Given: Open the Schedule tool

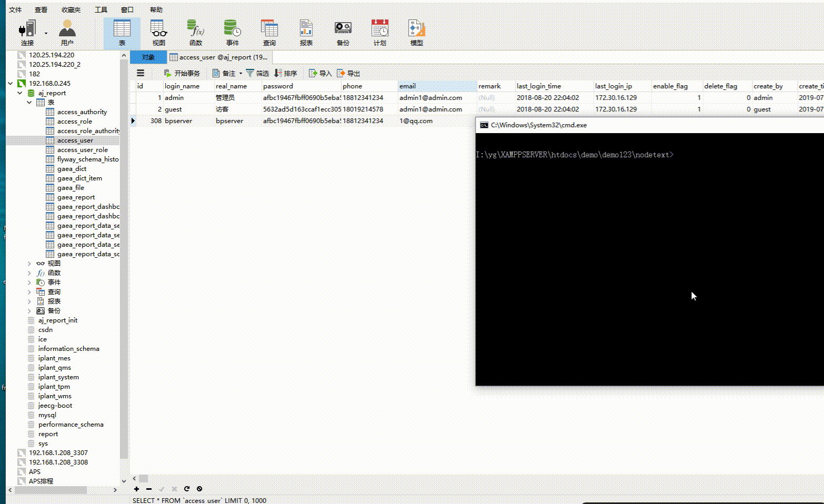Looking at the screenshot, I should point(379,32).
